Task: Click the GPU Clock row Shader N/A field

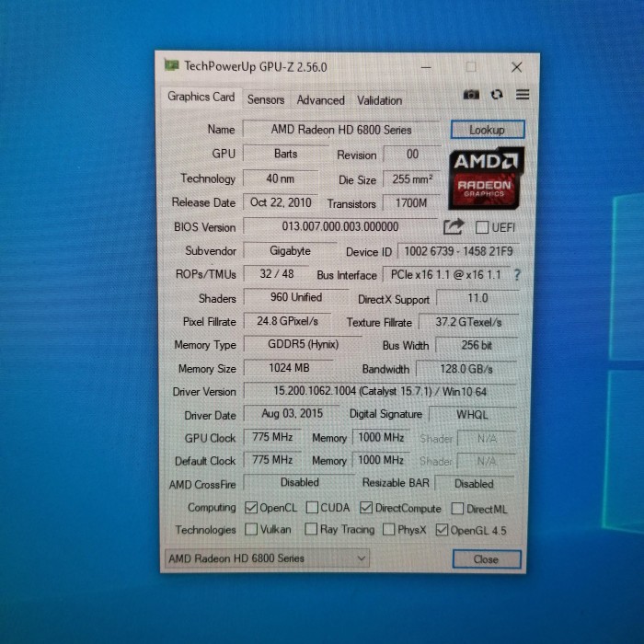Action: point(487,439)
